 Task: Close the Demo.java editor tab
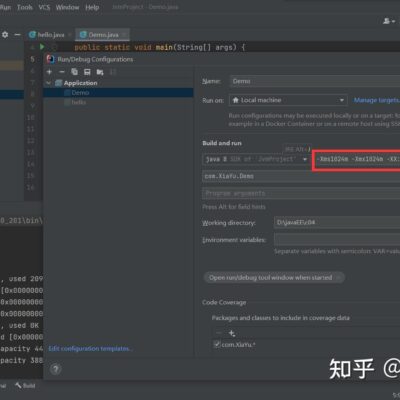click(x=124, y=34)
